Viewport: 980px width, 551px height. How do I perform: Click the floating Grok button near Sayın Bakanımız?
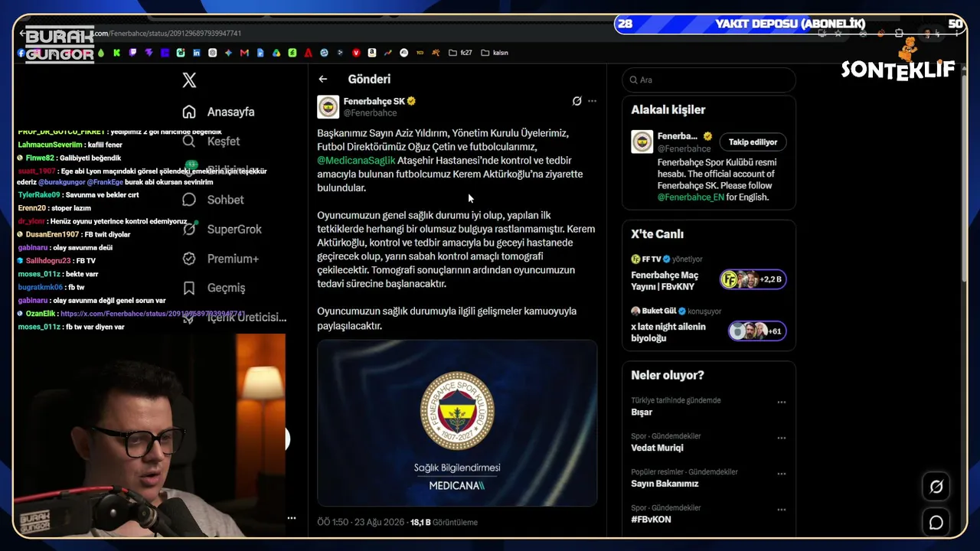click(x=936, y=487)
